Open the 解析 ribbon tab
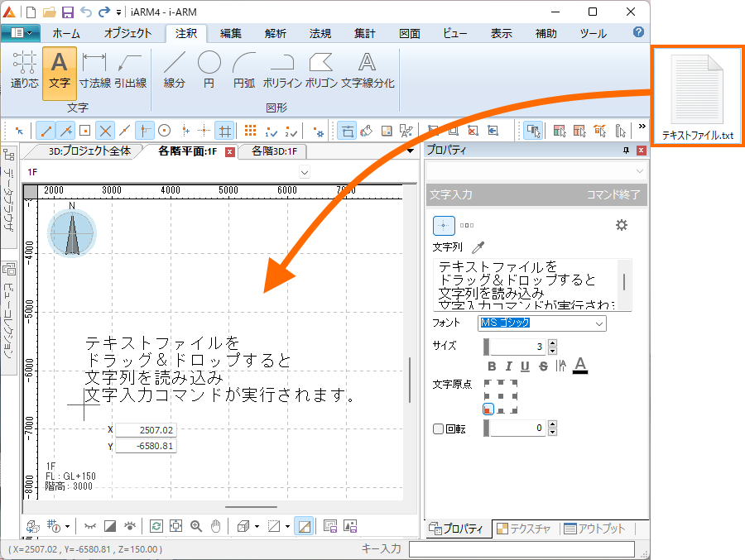 276,33
